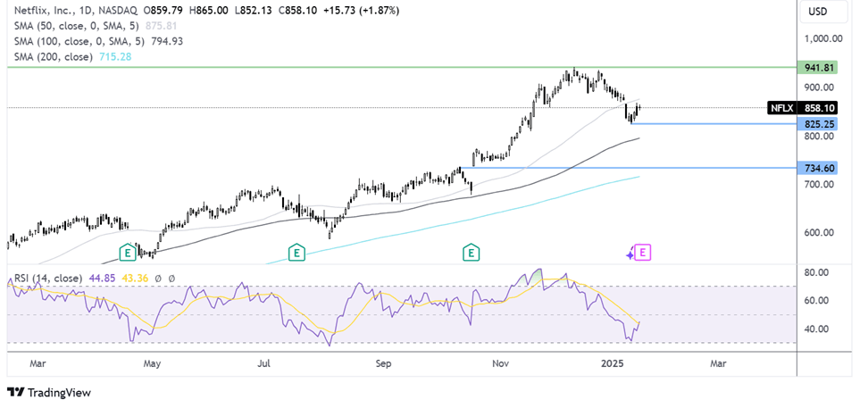This screenshot has height=408, width=868.
Task: Click the Mar label at the left of the time axis
Action: (x=38, y=363)
